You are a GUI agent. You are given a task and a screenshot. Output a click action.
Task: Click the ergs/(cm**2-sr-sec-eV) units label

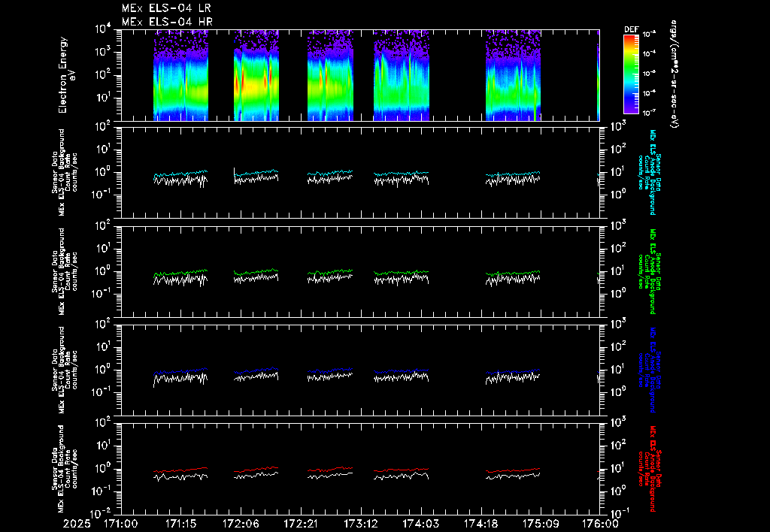(x=674, y=74)
